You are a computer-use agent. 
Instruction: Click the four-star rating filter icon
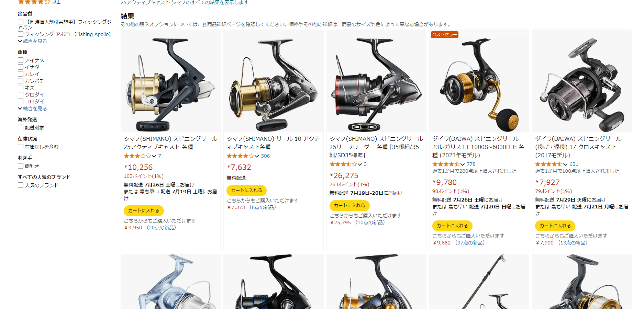point(34,2)
